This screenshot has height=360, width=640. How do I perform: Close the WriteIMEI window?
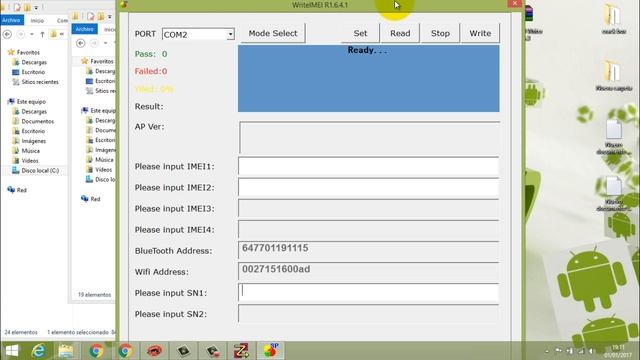click(514, 4)
